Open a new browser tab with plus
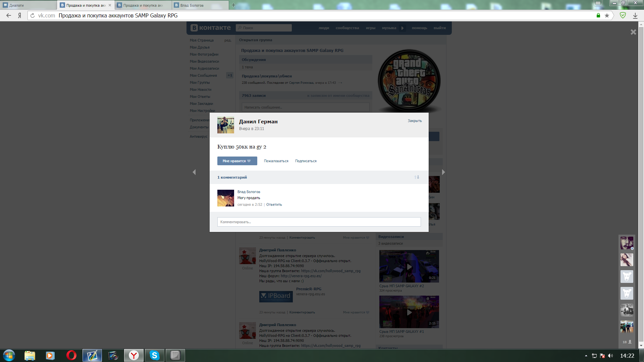 coord(233,5)
